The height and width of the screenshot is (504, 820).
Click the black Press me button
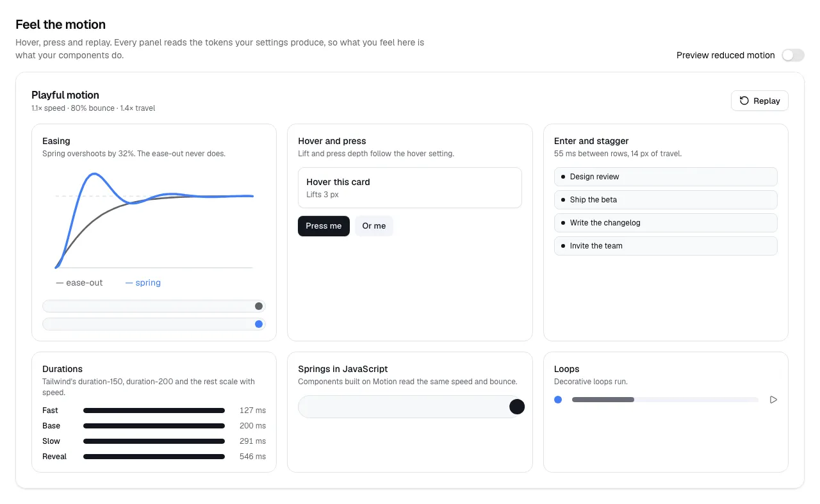point(324,226)
